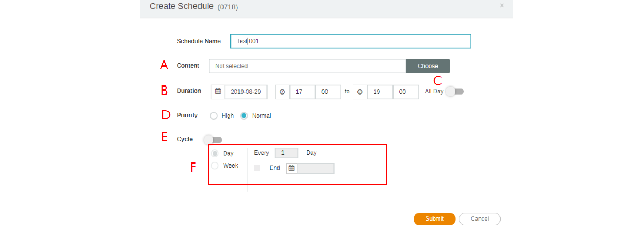Cancel schedule creation
This screenshot has height=229, width=644.
coord(479,219)
